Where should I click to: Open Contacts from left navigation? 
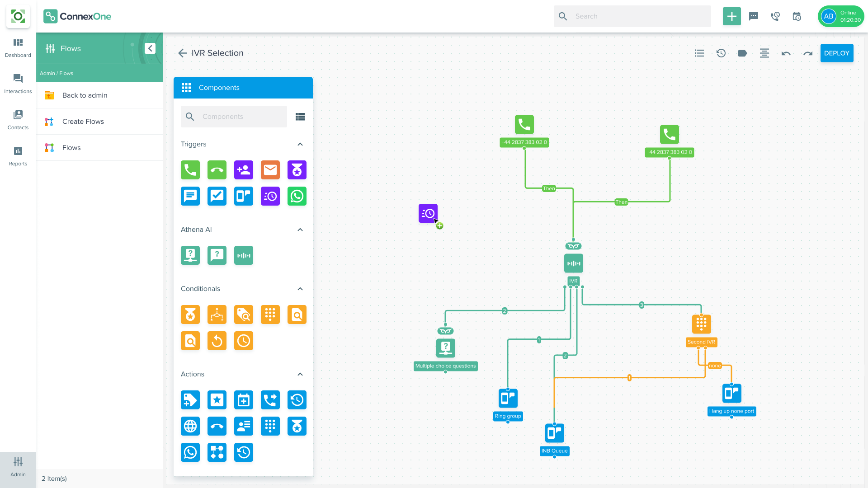18,120
